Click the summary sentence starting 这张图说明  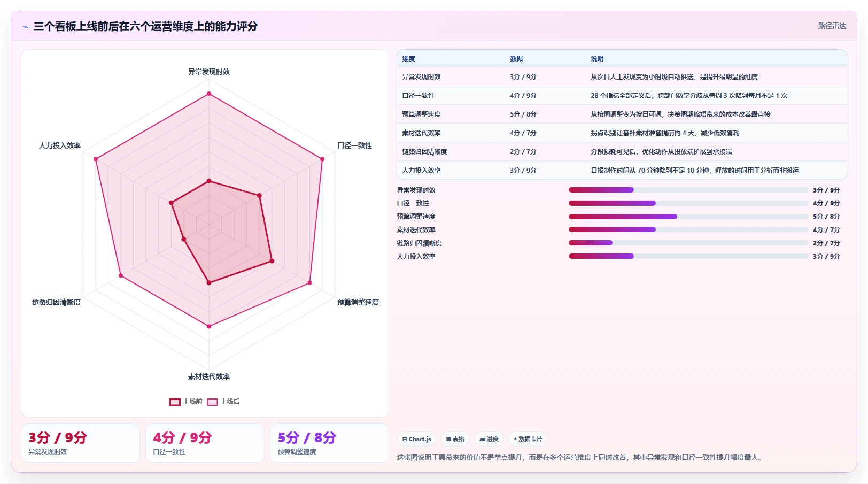tap(581, 458)
